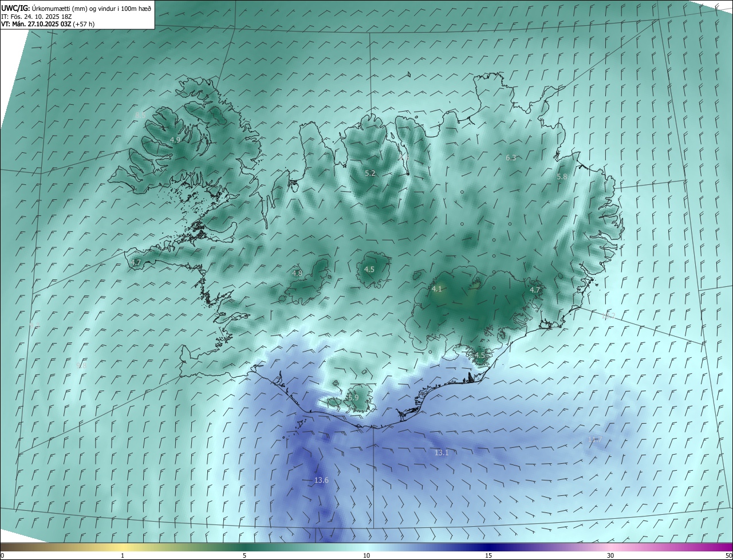Click the 4.5 value on Öræfajökull

[x=479, y=355]
